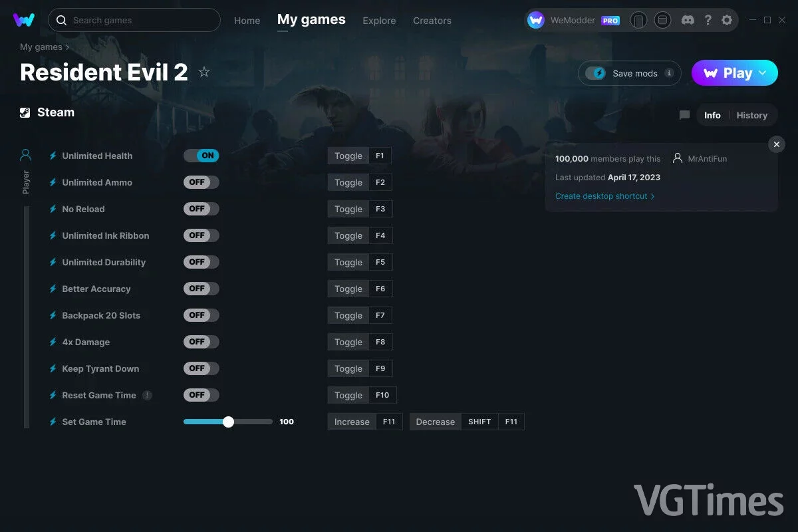Expand the Play button dropdown arrow
Image resolution: width=798 pixels, height=532 pixels.
(763, 73)
